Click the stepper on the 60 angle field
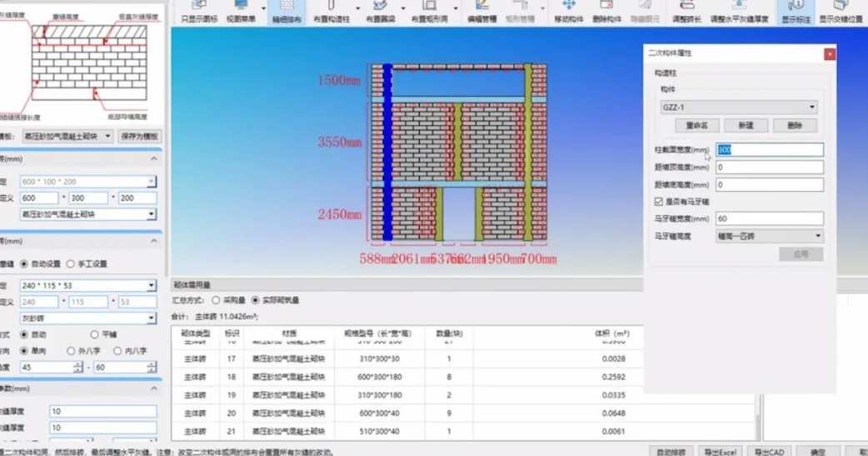 (x=151, y=368)
